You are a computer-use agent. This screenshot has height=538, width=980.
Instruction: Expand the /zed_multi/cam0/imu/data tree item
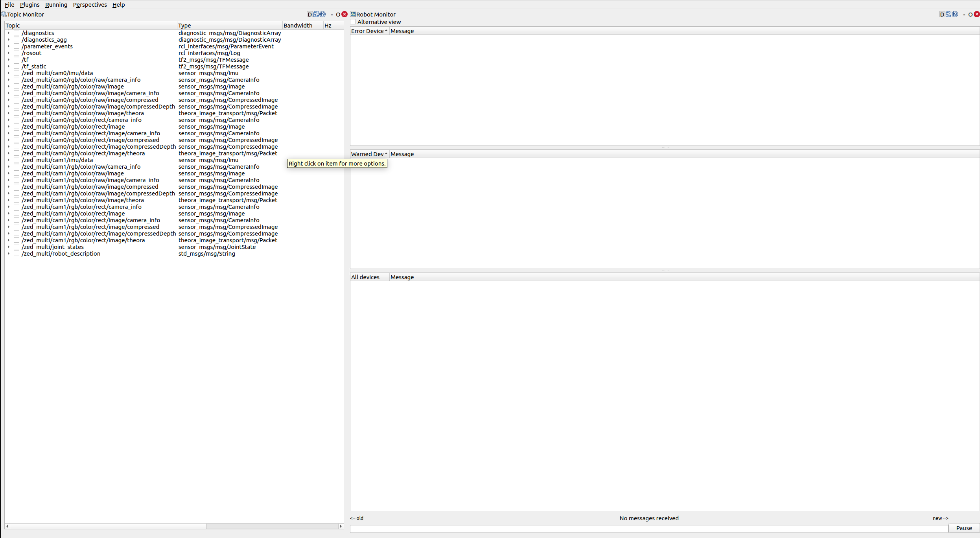click(8, 73)
